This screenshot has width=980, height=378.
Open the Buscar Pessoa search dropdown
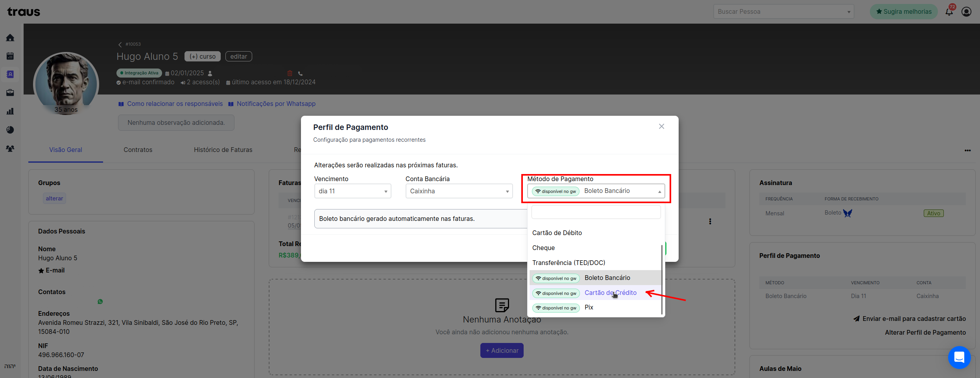(784, 11)
